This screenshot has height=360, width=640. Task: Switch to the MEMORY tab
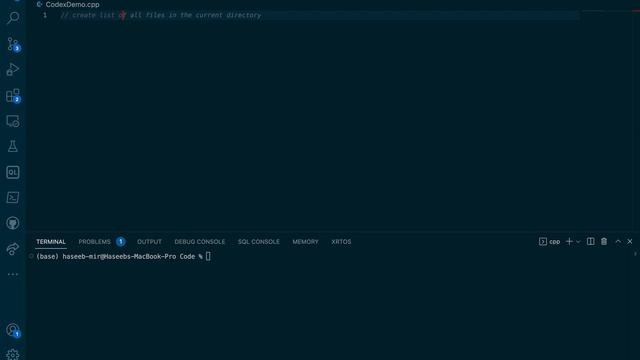click(x=305, y=242)
